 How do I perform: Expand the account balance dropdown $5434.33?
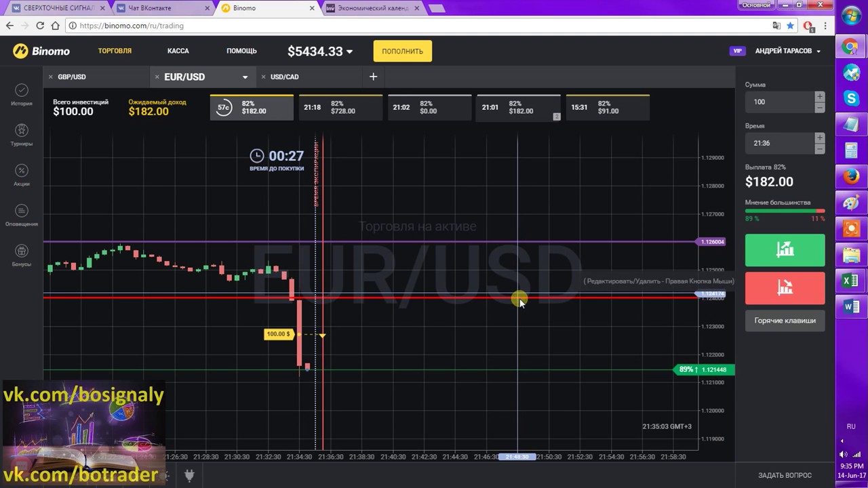(x=320, y=52)
